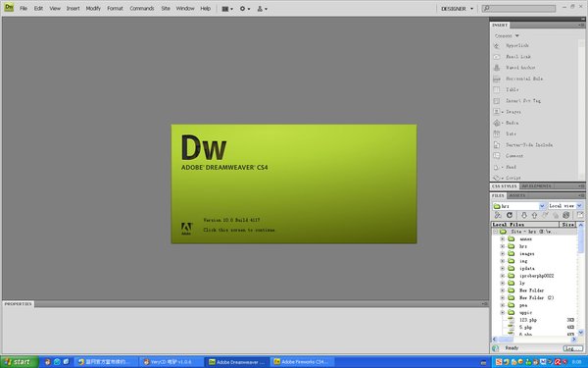Insert a Hyperlink from the Insert panel

512,45
